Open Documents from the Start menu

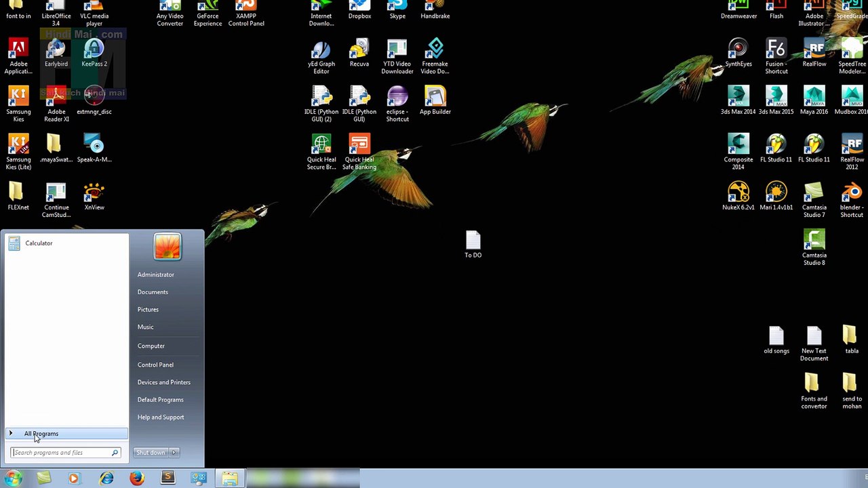pos(153,292)
